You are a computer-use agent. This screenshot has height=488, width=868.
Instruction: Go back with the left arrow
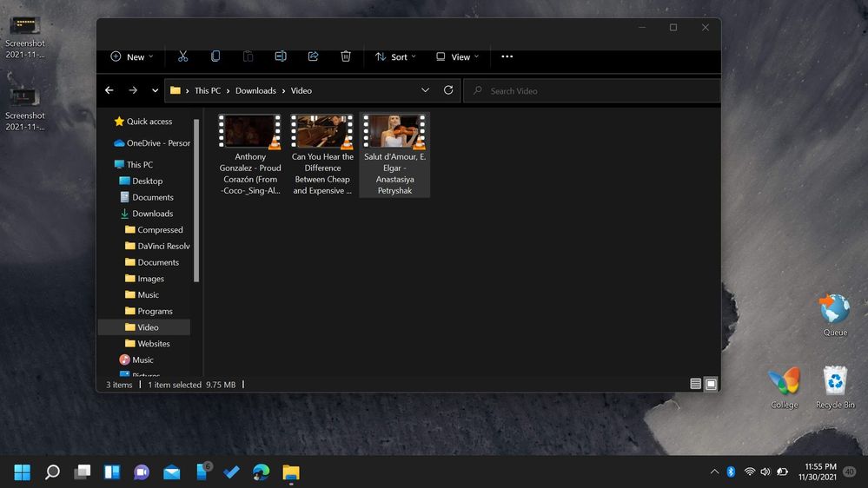(109, 90)
